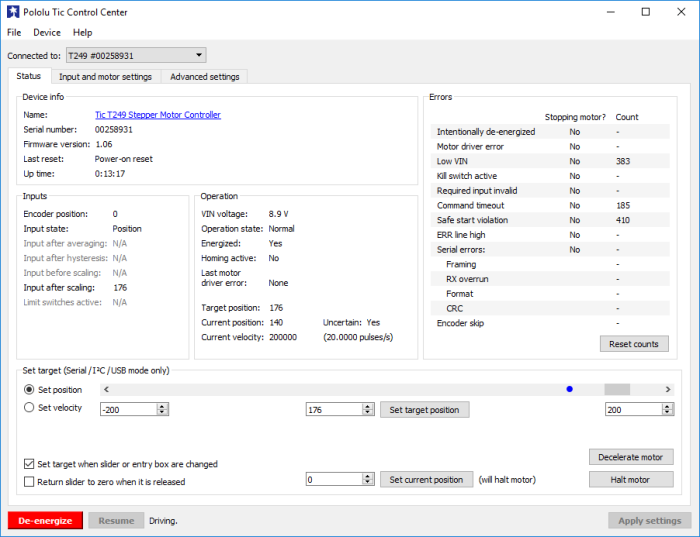Increment the target position 176 spinner
The image size is (700, 537).
tap(368, 407)
